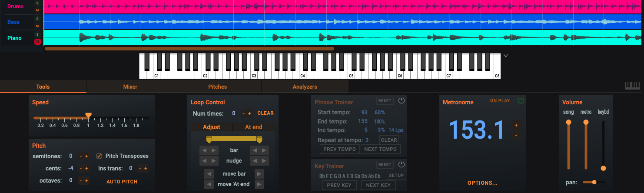Click the metro volume slider knob
The width and height of the screenshot is (644, 193).
[586, 123]
